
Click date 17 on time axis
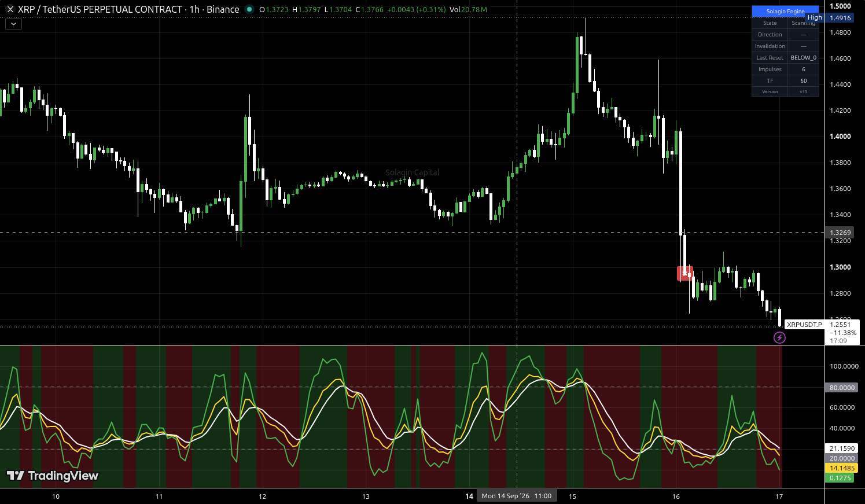click(779, 496)
